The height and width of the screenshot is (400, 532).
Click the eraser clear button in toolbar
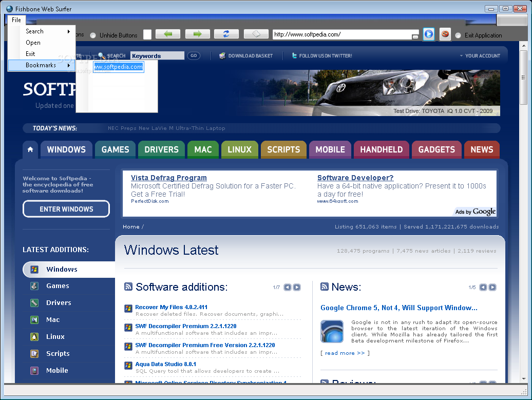point(256,34)
